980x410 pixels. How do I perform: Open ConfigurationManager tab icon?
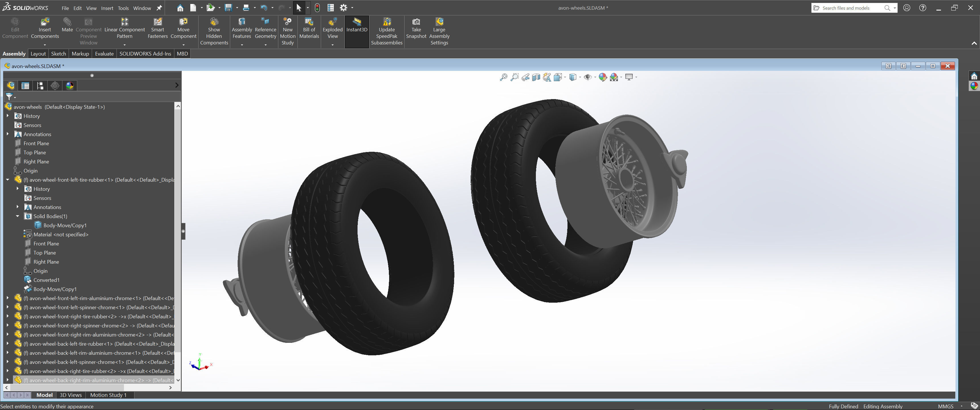40,86
